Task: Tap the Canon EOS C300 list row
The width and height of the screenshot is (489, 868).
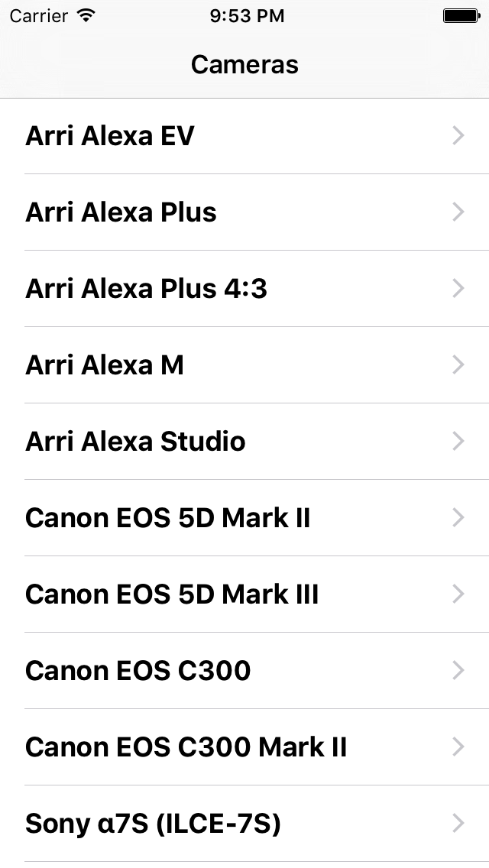Action: (244, 670)
